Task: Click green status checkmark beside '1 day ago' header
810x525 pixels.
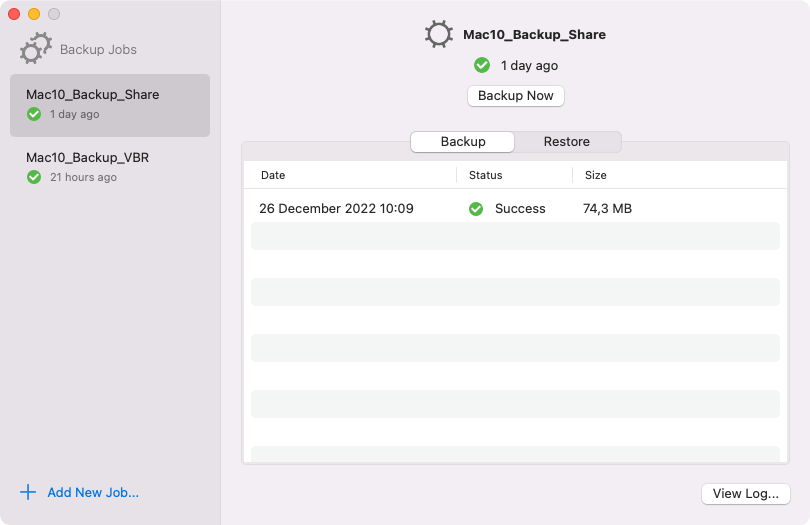Action: click(x=481, y=65)
